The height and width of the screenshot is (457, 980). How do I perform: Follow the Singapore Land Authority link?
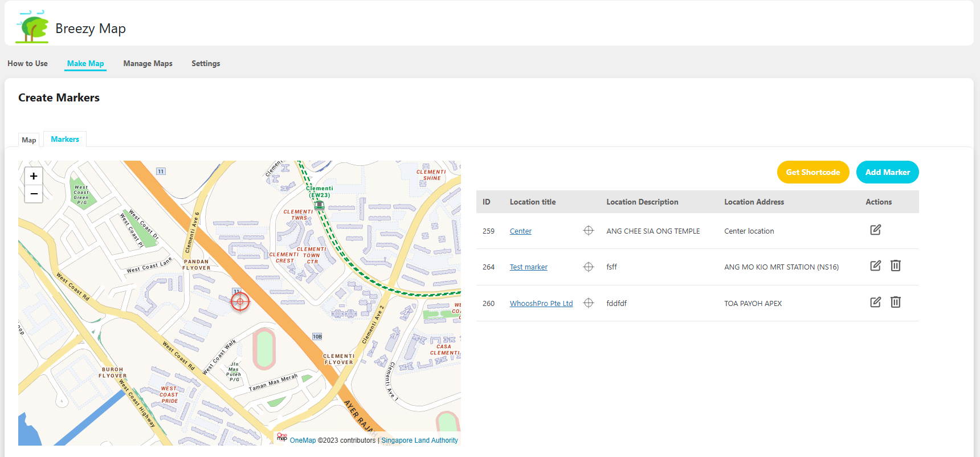click(x=419, y=440)
